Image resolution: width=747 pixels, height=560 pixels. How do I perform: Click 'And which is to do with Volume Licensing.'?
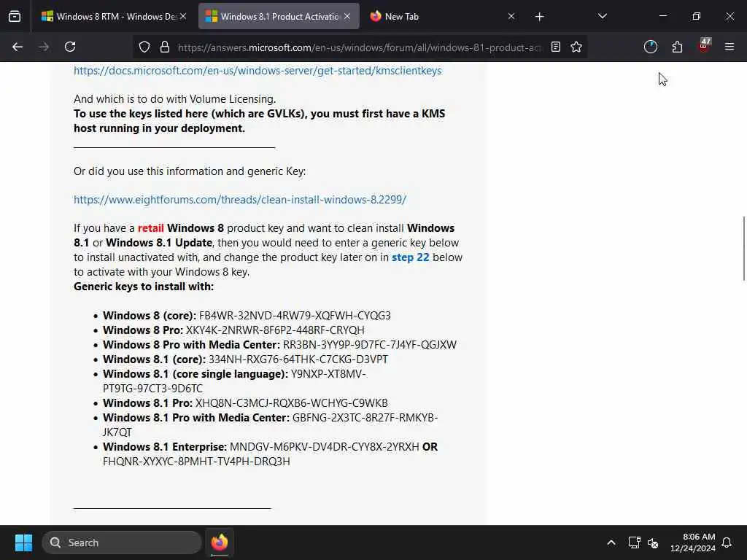175,99
